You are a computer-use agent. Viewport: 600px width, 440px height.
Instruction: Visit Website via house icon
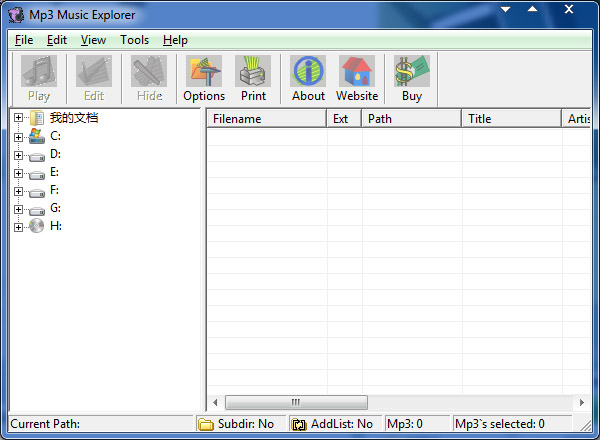tap(357, 72)
